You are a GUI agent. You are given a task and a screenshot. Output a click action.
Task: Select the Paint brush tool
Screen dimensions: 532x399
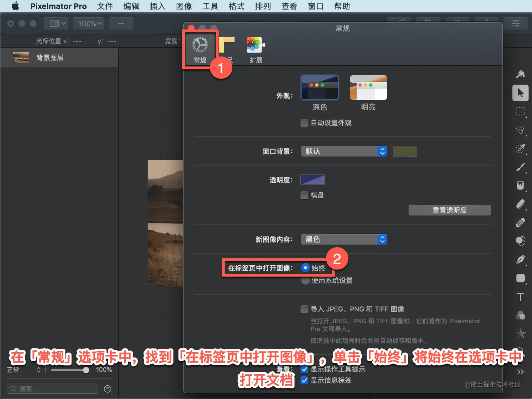tap(520, 167)
